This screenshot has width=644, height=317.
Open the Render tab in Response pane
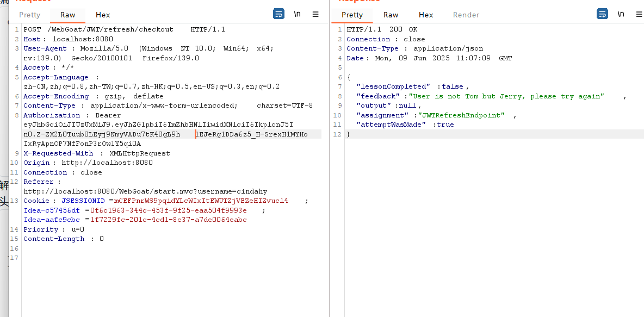point(466,15)
